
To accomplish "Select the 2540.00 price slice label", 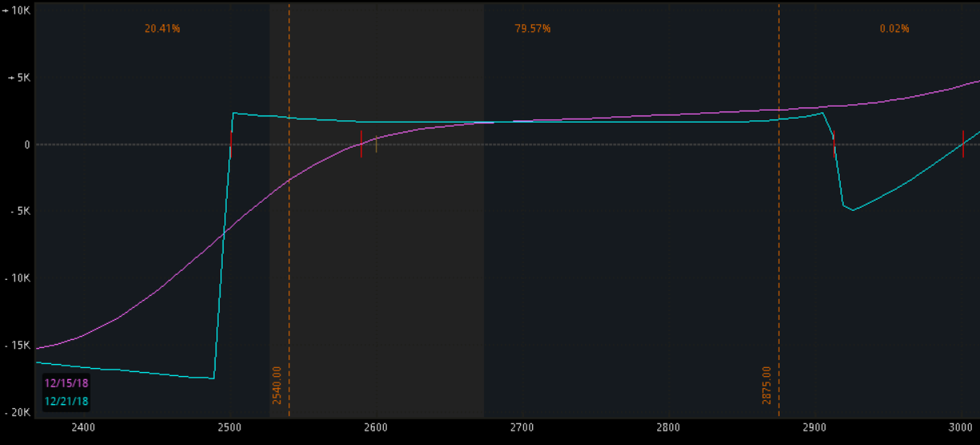I will [277, 385].
